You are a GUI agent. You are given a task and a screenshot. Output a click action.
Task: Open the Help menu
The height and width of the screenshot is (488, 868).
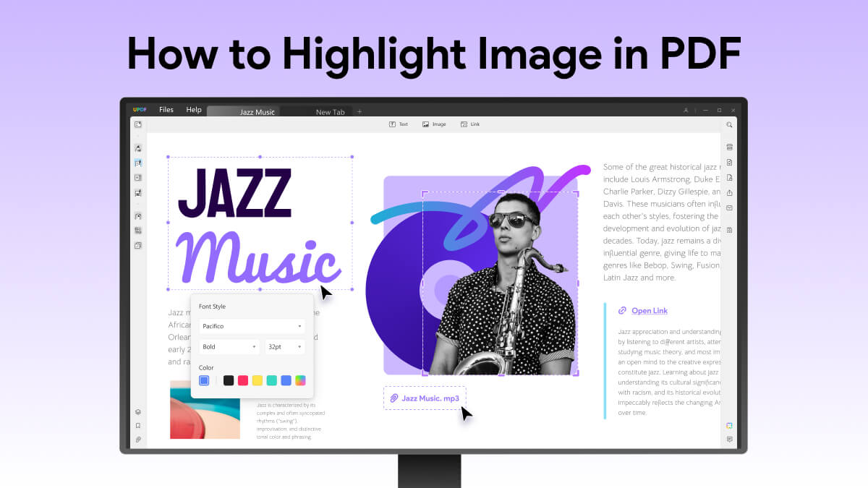194,110
